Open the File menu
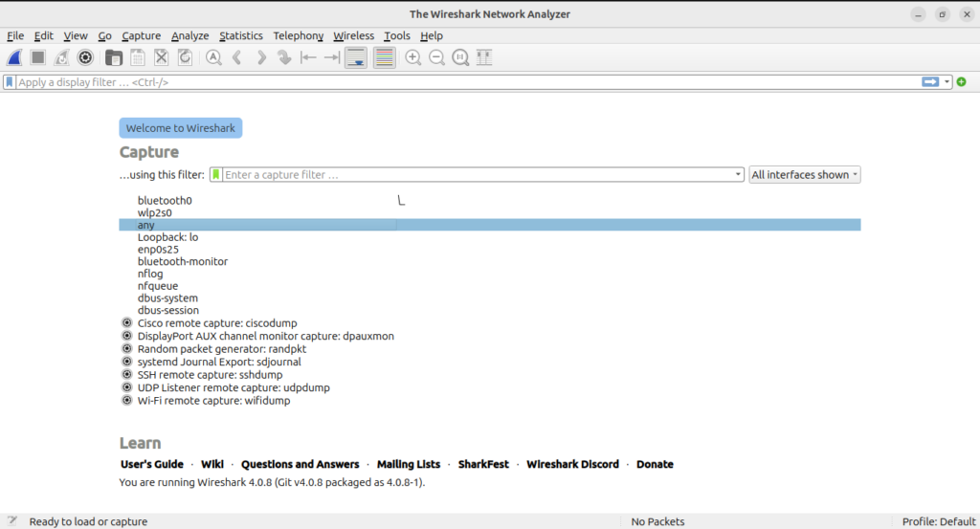The height and width of the screenshot is (529, 980). (15, 35)
